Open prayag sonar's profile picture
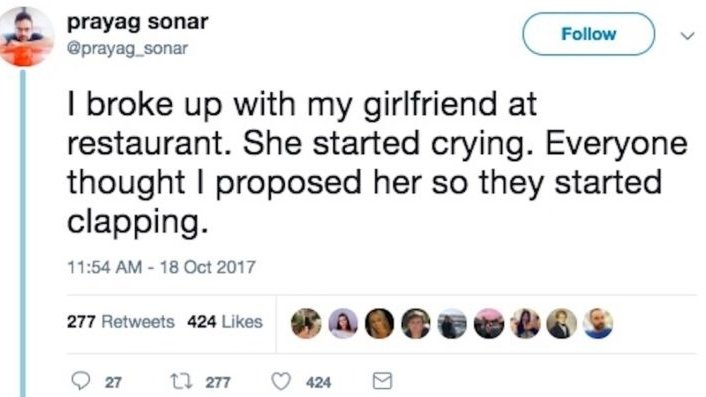The image size is (706, 397). (26, 37)
